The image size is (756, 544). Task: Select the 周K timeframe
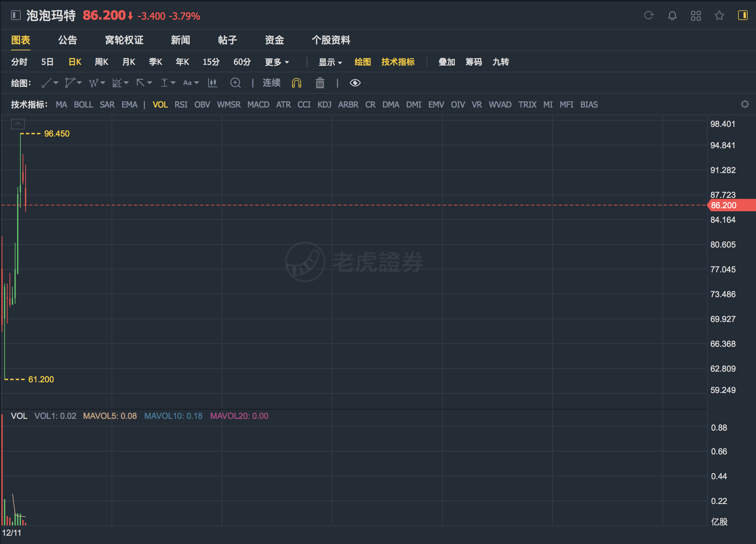[x=102, y=62]
